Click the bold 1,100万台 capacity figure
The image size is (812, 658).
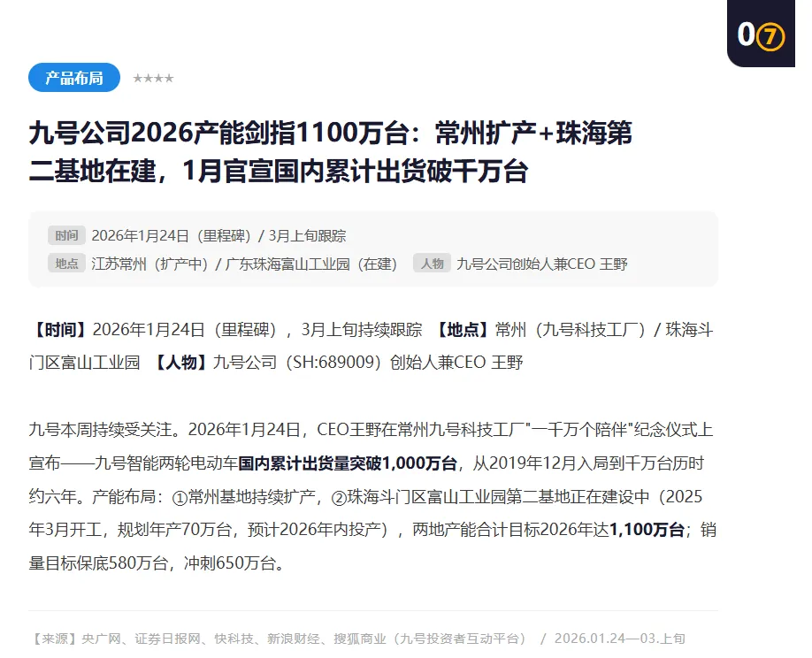pyautogui.click(x=647, y=530)
